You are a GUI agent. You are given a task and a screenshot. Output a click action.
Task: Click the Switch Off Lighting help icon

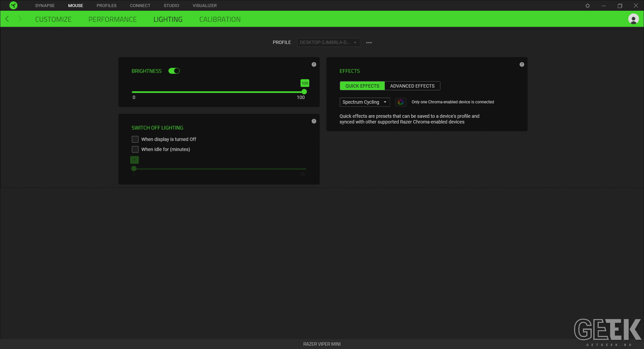(x=314, y=121)
